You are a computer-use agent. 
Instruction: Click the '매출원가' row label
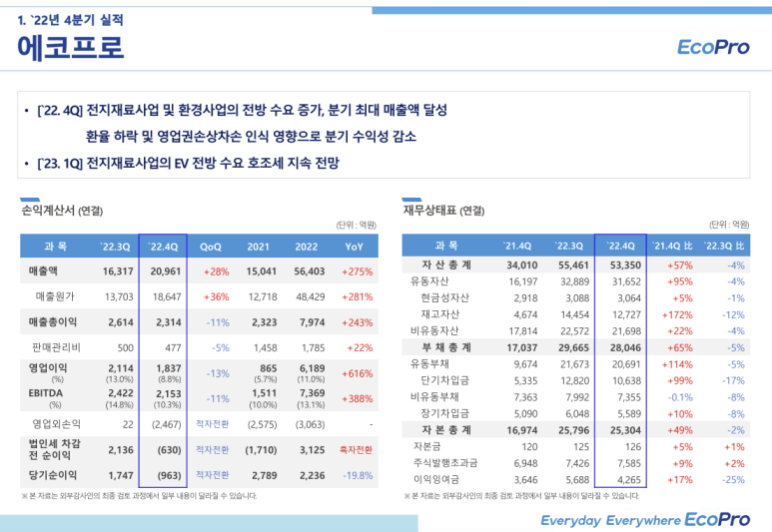click(x=55, y=296)
